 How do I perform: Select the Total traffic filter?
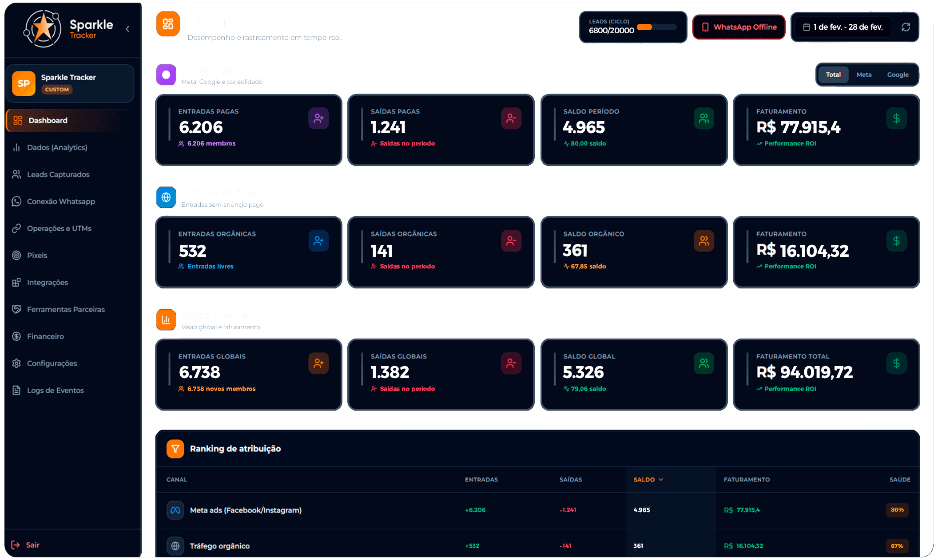coord(833,75)
